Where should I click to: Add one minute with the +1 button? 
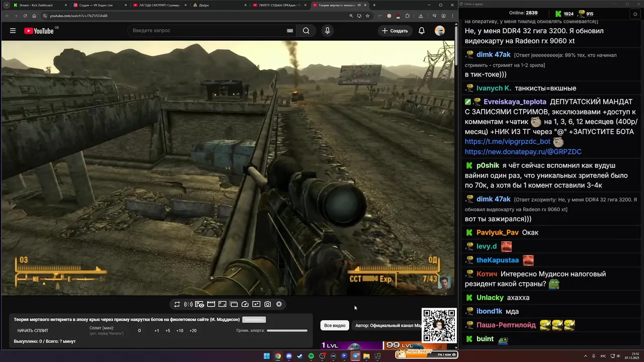(156, 330)
